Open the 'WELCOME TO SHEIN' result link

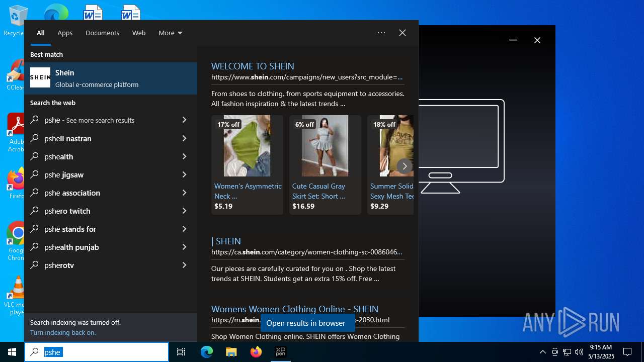253,66
